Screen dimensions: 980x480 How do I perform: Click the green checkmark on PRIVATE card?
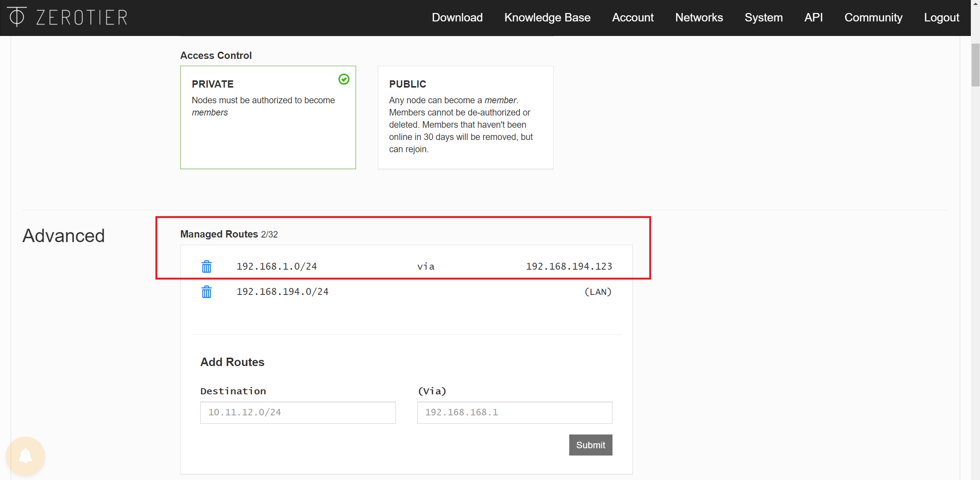pyautogui.click(x=344, y=79)
